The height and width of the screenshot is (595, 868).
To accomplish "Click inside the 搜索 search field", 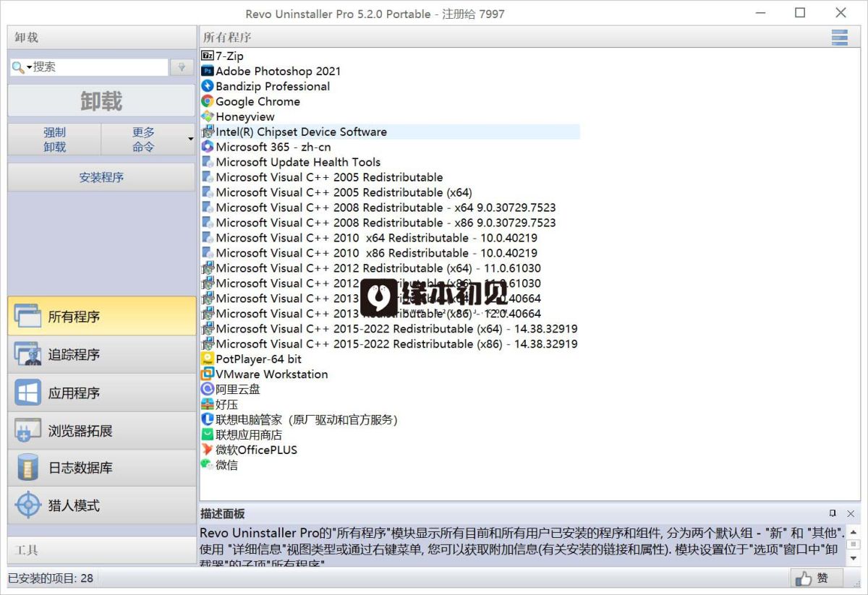I will tap(100, 67).
